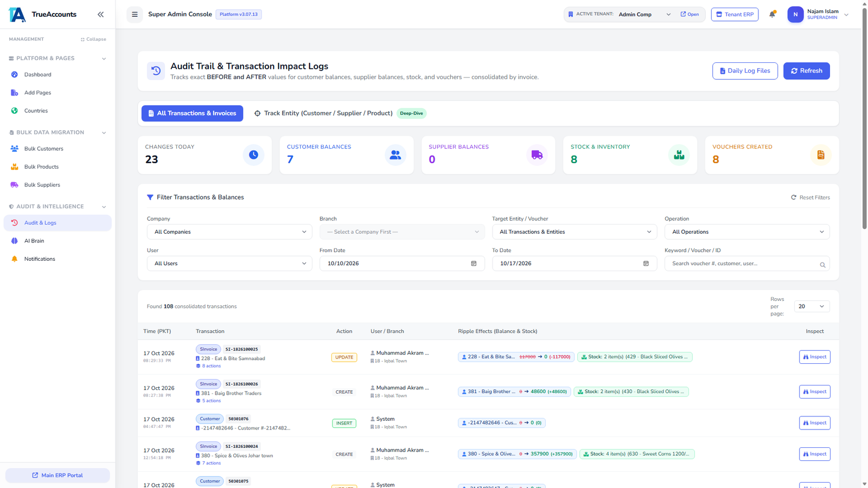This screenshot has height=488, width=868.
Task: Open the From Date calendar icon
Action: (474, 264)
